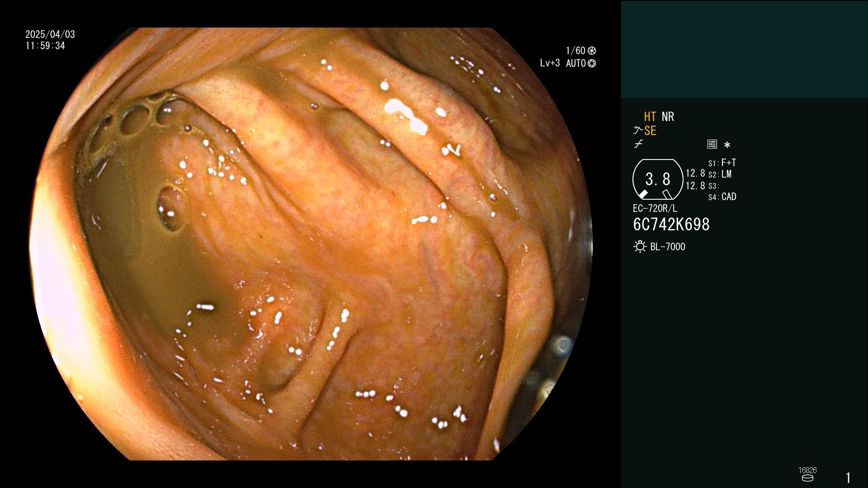Click the upper 12.8 value
The height and width of the screenshot is (488, 868).
click(x=695, y=173)
